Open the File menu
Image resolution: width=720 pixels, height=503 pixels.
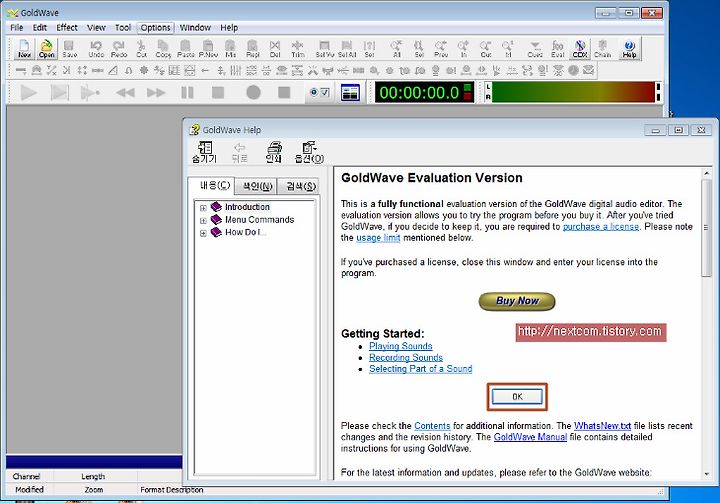click(x=17, y=28)
